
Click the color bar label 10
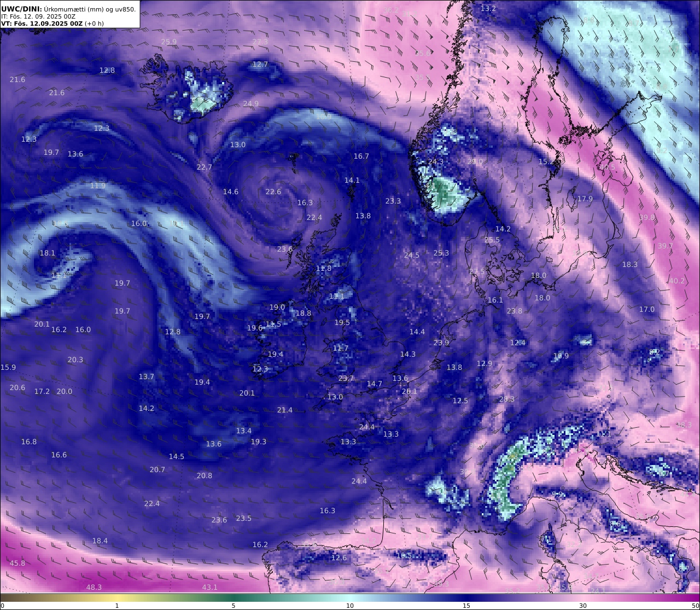click(x=350, y=606)
